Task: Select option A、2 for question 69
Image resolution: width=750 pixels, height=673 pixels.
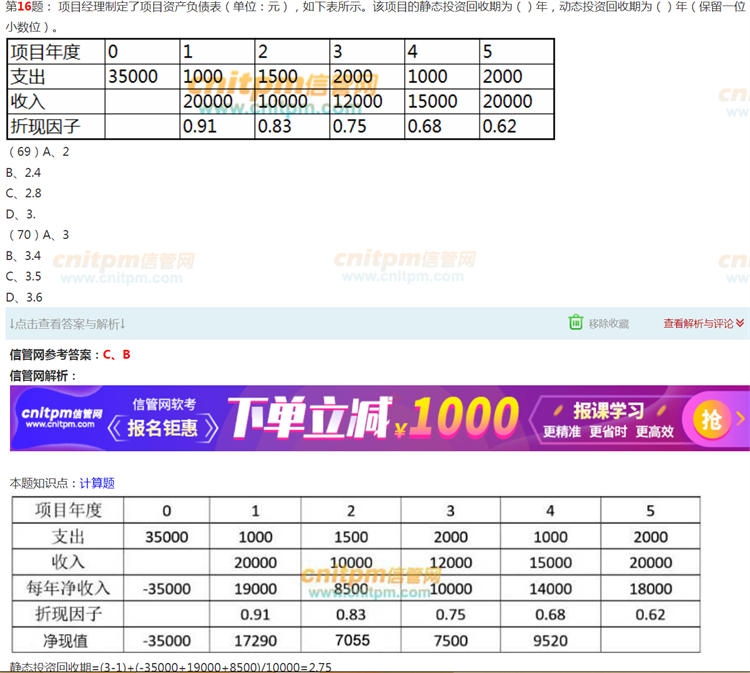Action: click(56, 152)
